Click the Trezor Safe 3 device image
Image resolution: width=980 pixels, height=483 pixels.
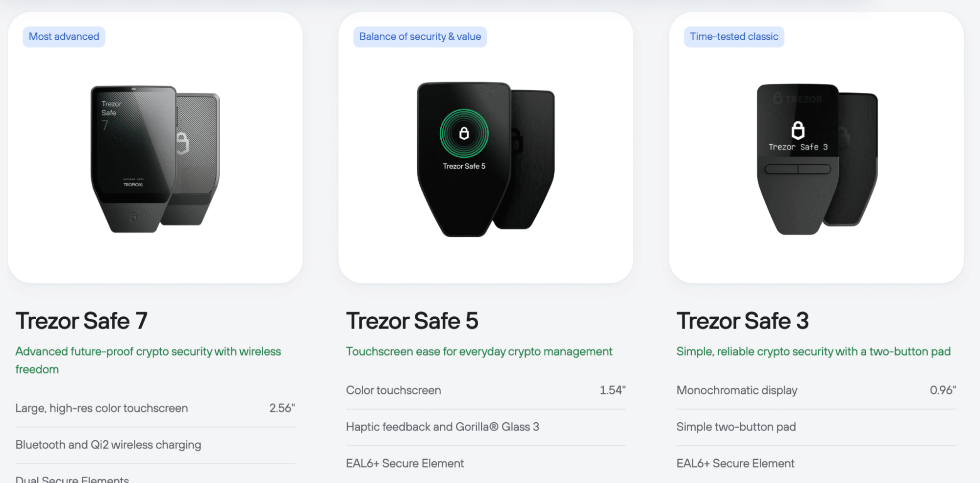tap(817, 159)
